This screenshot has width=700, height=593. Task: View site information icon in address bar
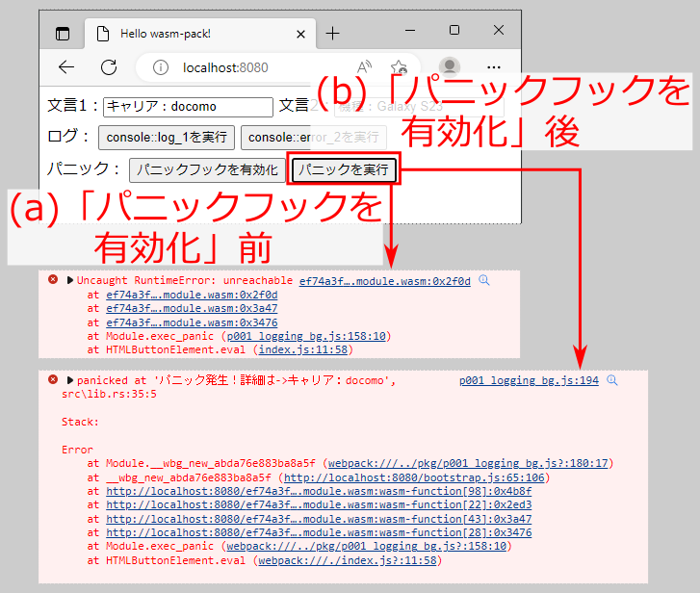click(160, 67)
